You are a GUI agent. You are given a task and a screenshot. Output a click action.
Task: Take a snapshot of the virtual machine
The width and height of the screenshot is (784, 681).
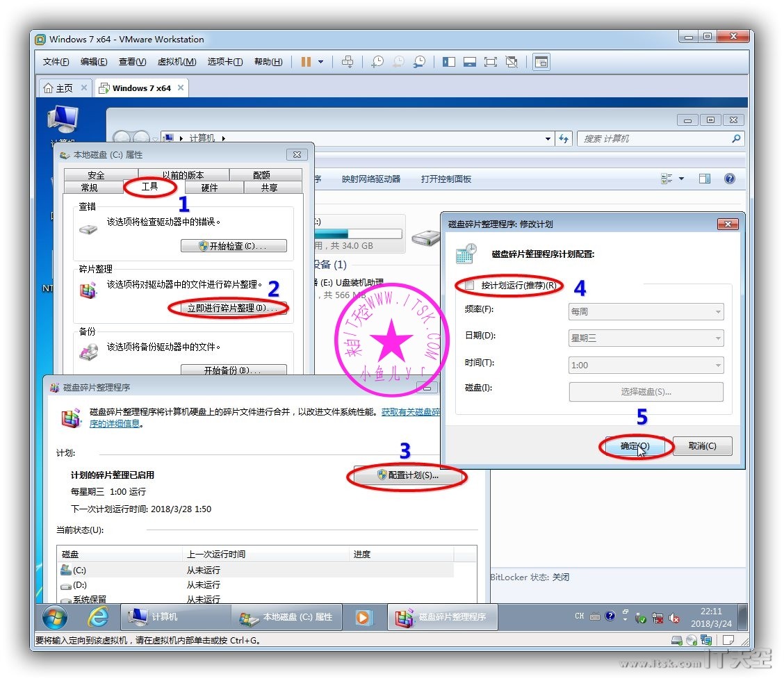point(377,62)
